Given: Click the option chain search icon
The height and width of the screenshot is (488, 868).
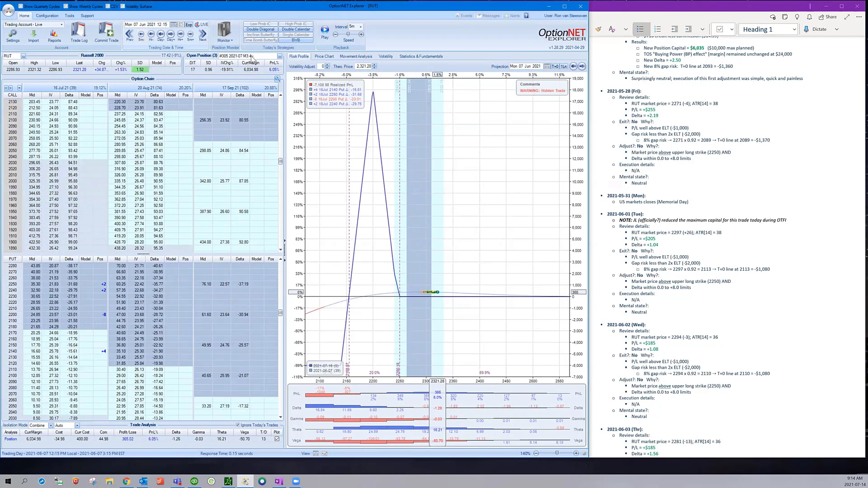Looking at the screenshot, I should 277,79.
